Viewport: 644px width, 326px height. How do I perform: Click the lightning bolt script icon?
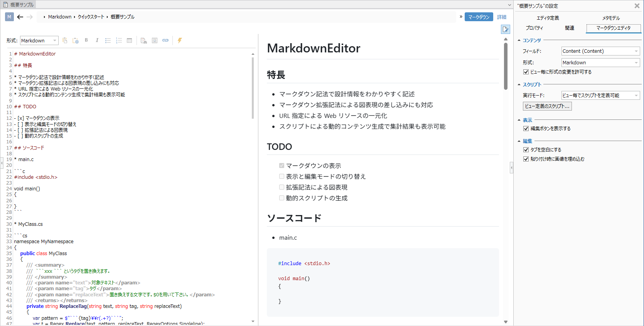pyautogui.click(x=180, y=40)
